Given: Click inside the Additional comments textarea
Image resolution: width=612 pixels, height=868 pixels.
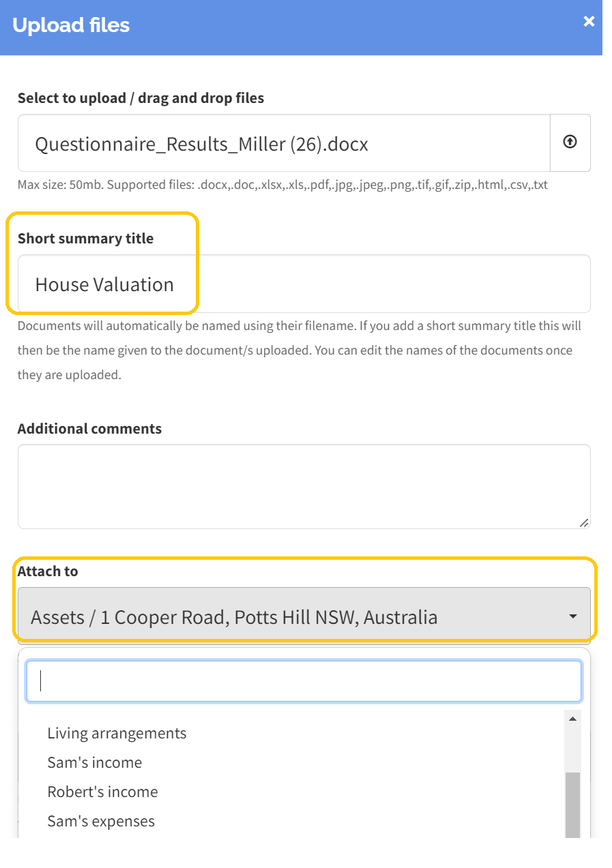Looking at the screenshot, I should 304,486.
